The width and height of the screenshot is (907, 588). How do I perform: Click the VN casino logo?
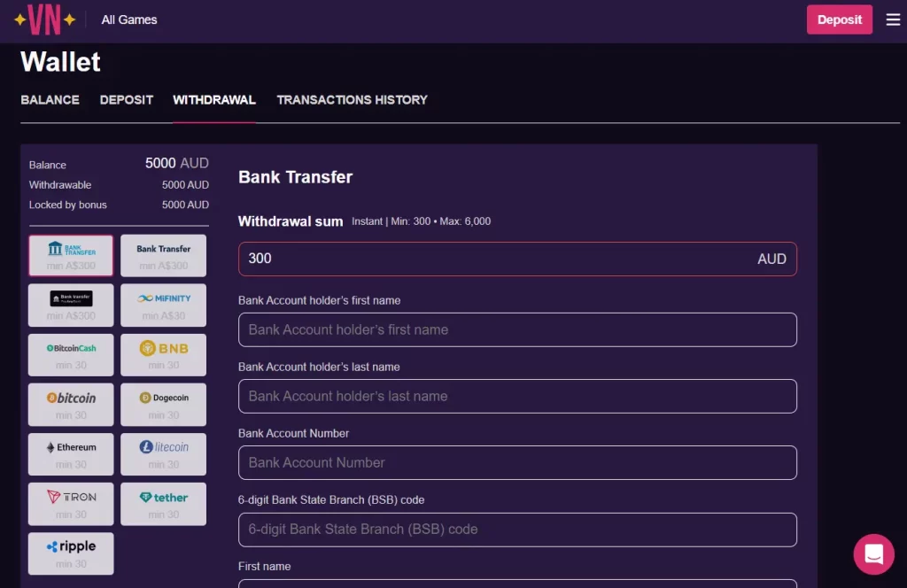[44, 19]
